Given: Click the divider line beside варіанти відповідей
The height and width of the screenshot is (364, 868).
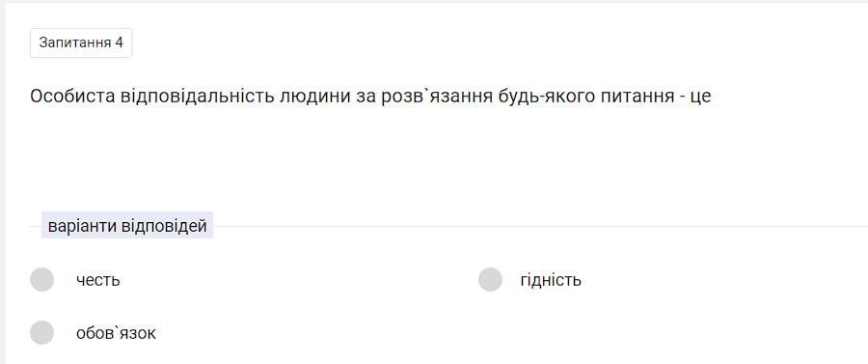Looking at the screenshot, I should (540, 226).
